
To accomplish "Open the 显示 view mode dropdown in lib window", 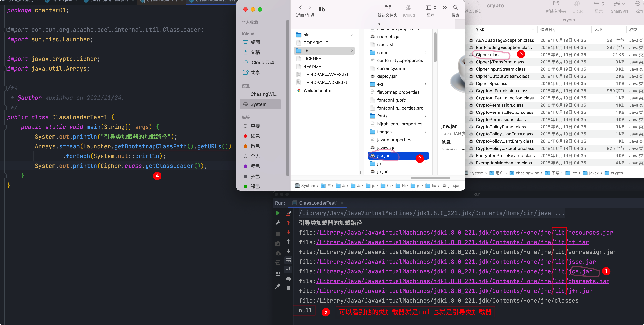I will 431,8.
